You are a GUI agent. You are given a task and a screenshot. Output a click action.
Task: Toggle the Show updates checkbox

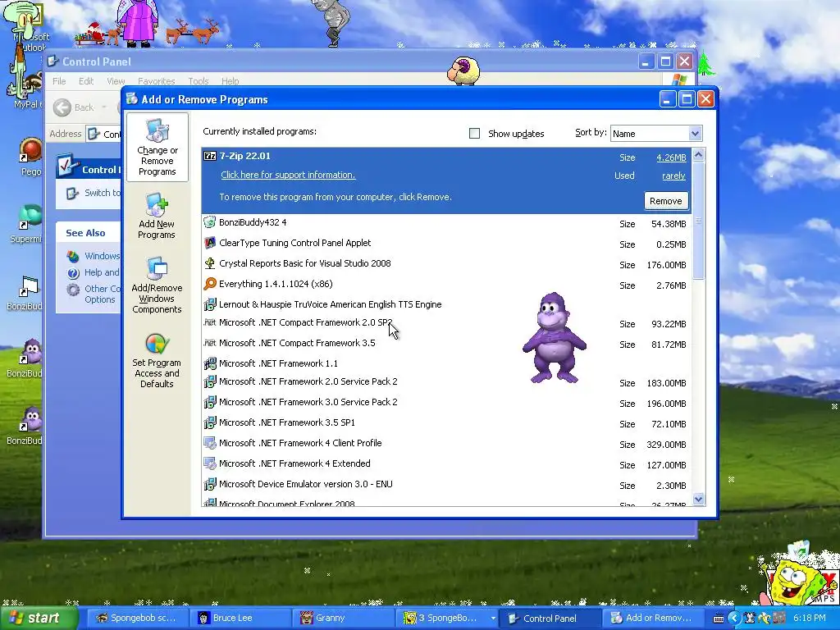[474, 134]
